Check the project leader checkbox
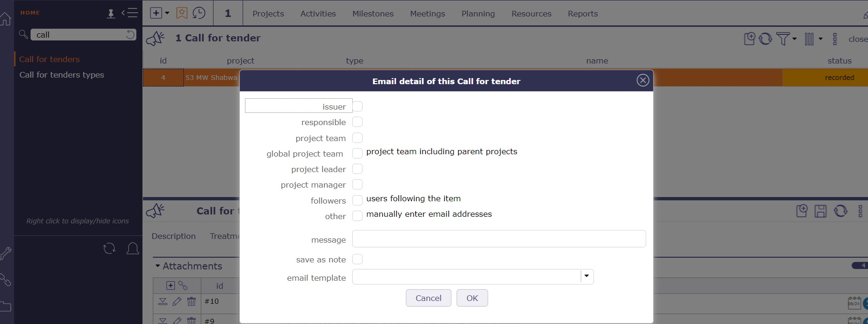Screen dimensions: 868x324 click(357, 169)
